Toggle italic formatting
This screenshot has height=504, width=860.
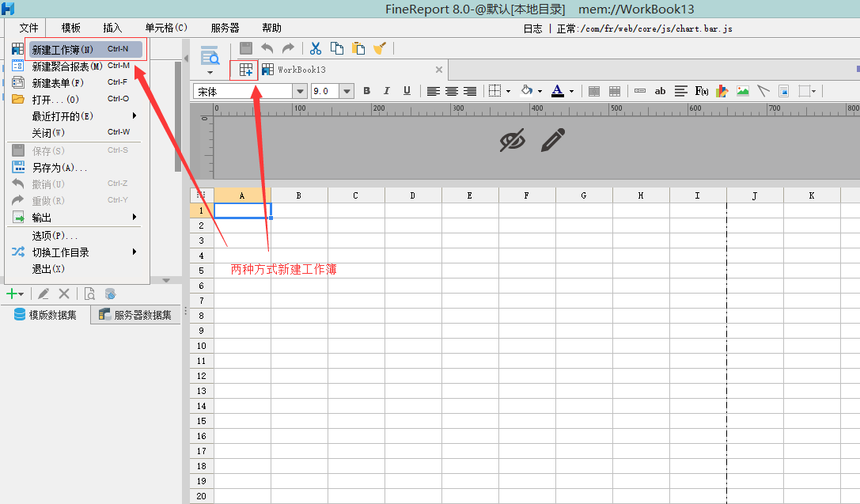point(387,91)
